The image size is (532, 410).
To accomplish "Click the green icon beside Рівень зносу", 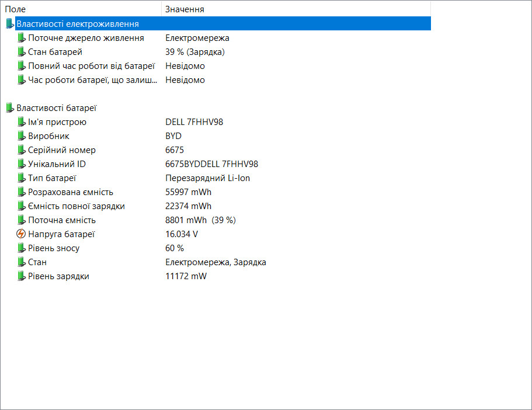I will coord(22,248).
